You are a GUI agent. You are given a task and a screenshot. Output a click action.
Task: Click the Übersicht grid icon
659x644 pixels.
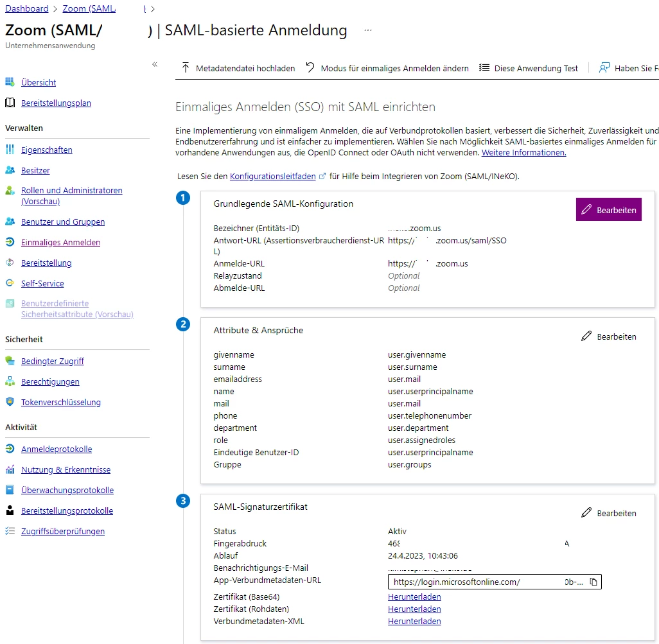[10, 82]
